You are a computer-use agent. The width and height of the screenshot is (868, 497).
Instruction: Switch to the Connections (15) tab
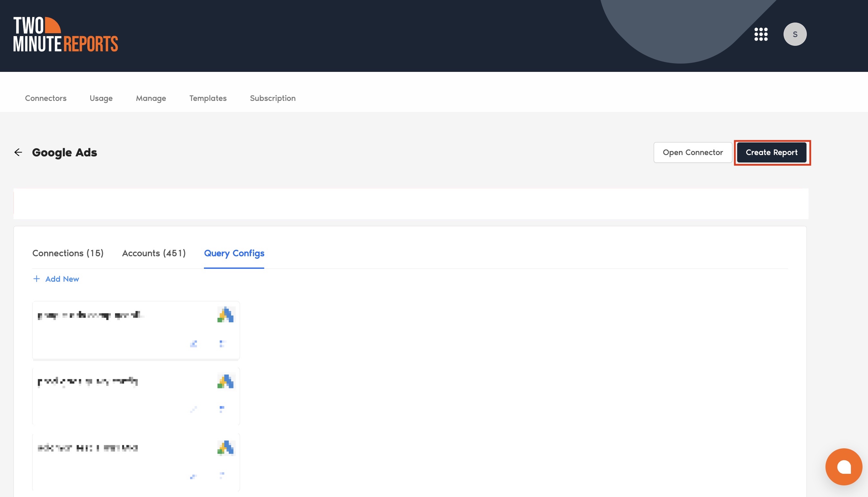point(68,253)
